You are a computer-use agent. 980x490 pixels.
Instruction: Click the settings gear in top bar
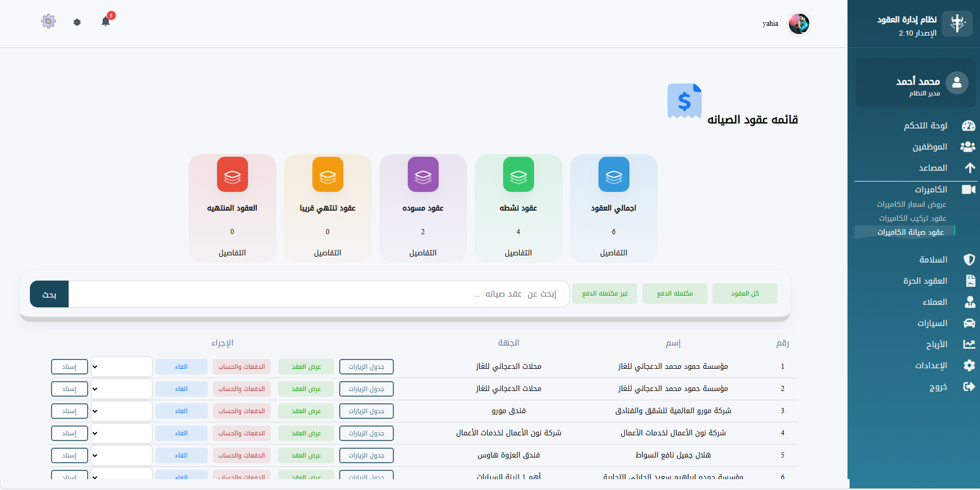(48, 21)
